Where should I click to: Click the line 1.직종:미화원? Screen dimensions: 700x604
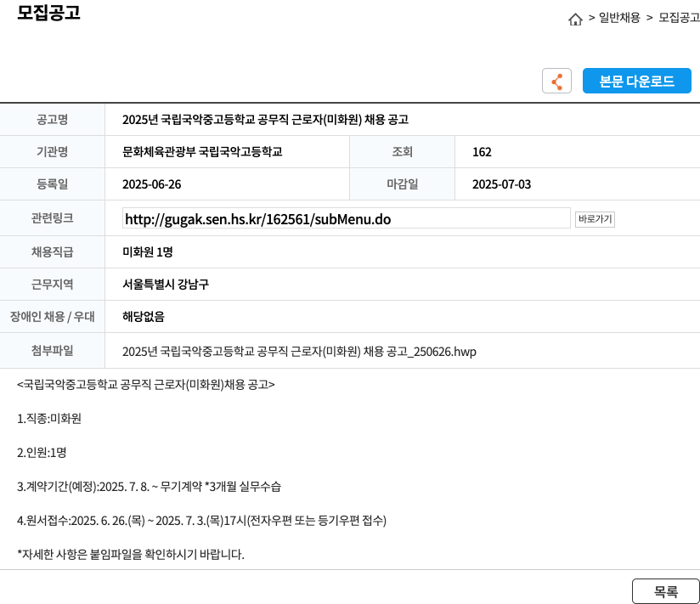pos(49,418)
